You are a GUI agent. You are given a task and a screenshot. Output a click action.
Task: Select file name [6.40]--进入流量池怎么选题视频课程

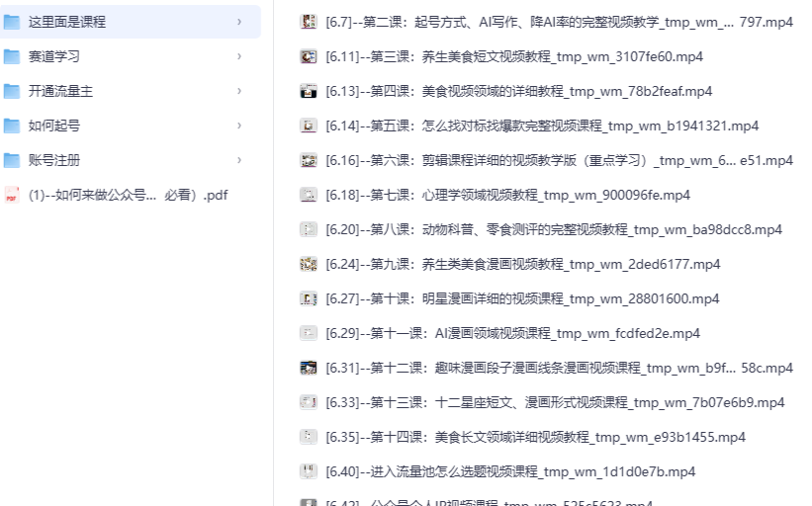tap(510, 471)
